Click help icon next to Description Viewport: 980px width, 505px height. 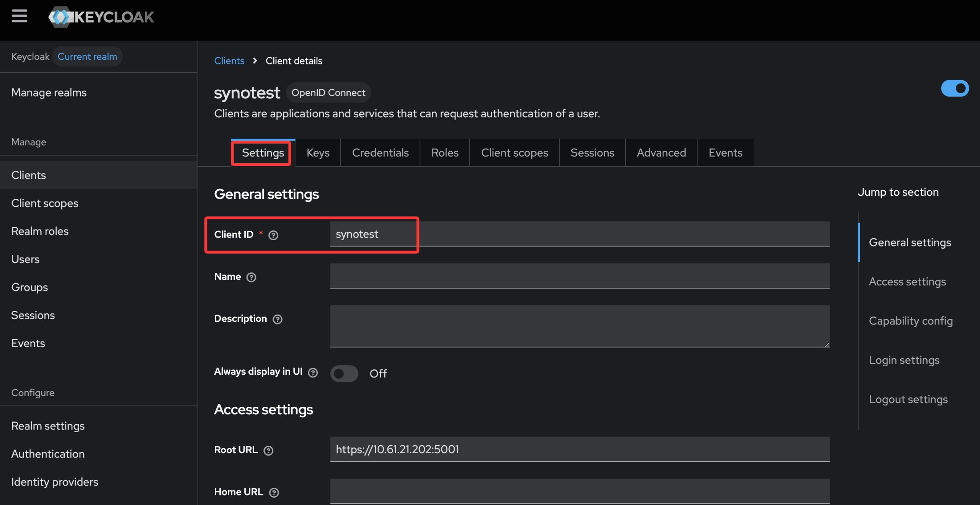[278, 319]
